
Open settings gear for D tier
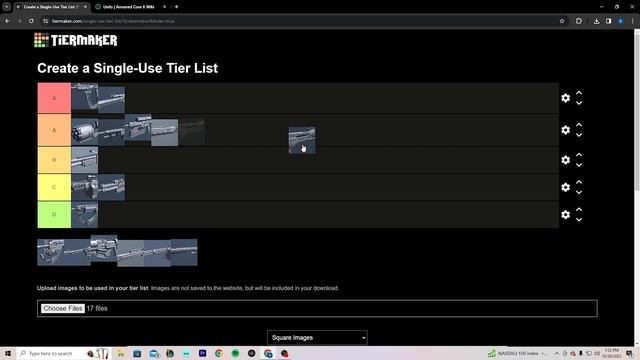565,214
